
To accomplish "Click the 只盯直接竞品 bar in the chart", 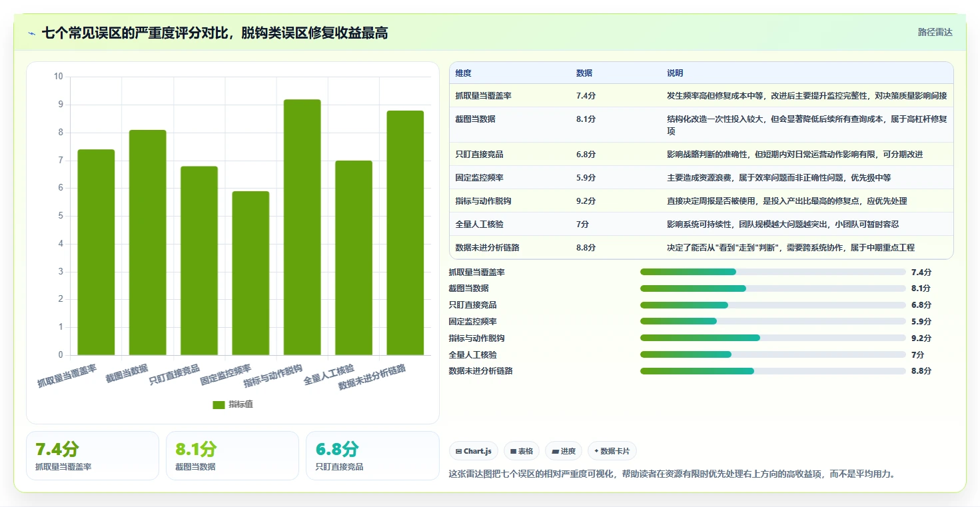I will click(x=199, y=260).
